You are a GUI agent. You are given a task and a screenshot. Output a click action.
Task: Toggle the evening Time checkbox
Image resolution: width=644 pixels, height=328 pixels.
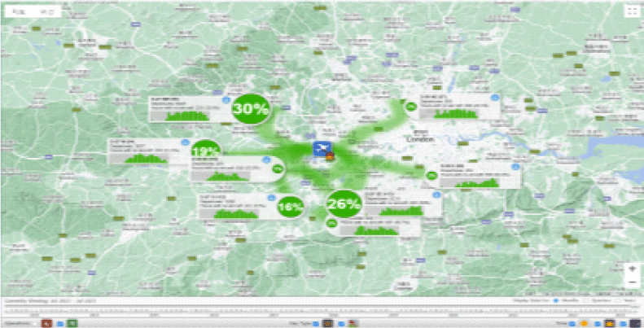[x=598, y=323]
